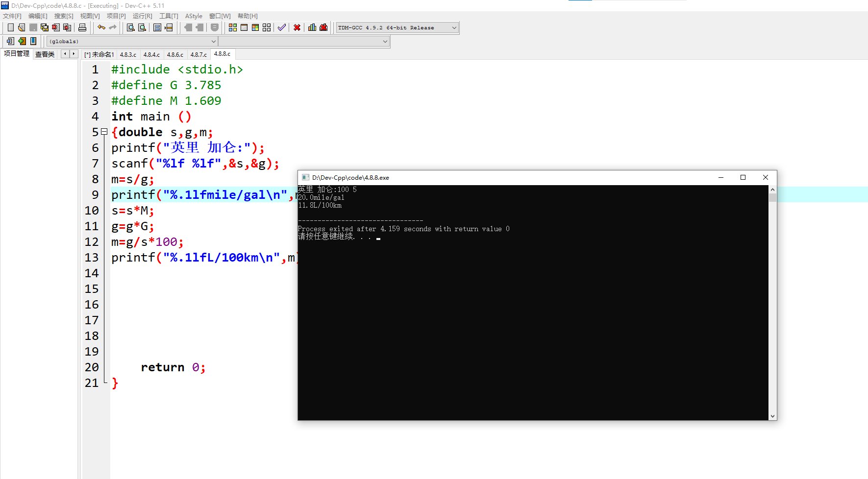Switch to the 4.8.4.c file tab

pyautogui.click(x=151, y=54)
